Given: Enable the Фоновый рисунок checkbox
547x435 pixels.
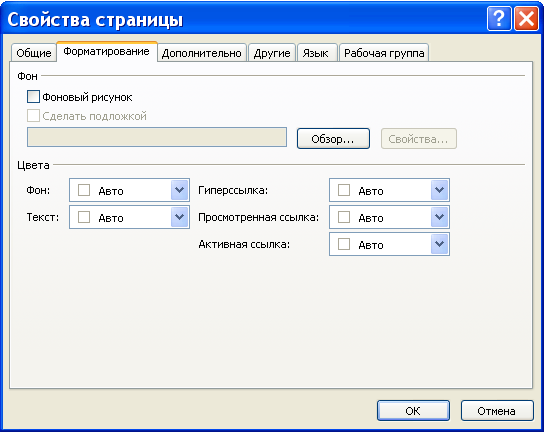Looking at the screenshot, I should (33, 97).
